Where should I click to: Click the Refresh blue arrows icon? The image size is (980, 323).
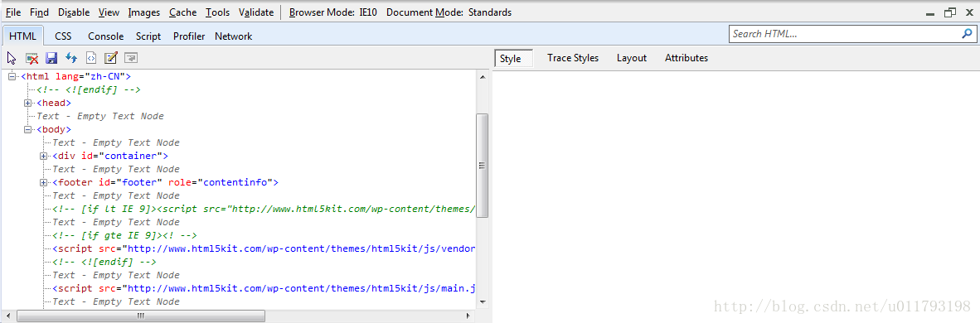coord(71,57)
